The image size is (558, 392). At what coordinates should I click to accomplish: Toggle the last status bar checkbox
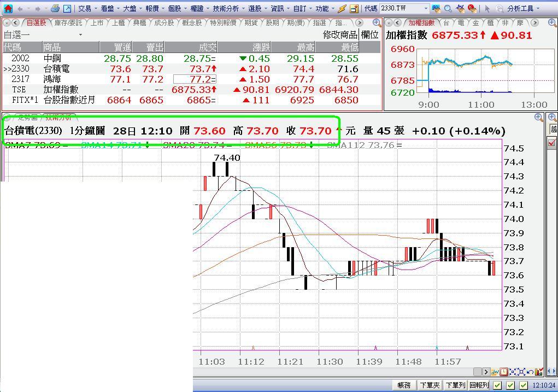coord(523,385)
